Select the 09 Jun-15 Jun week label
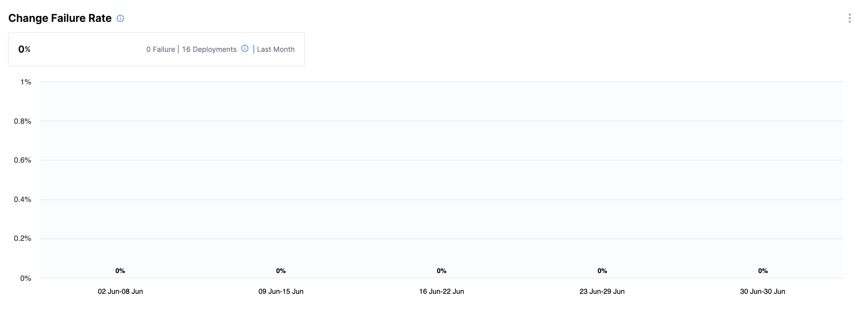The width and height of the screenshot is (868, 309). (x=281, y=292)
